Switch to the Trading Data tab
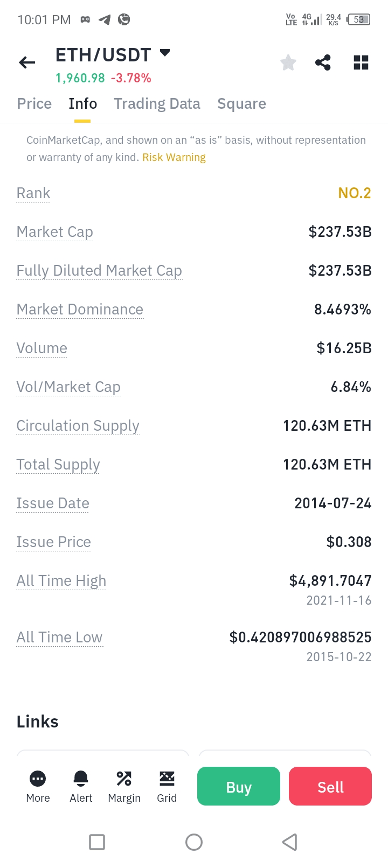Image resolution: width=388 pixels, height=868 pixels. tap(157, 103)
